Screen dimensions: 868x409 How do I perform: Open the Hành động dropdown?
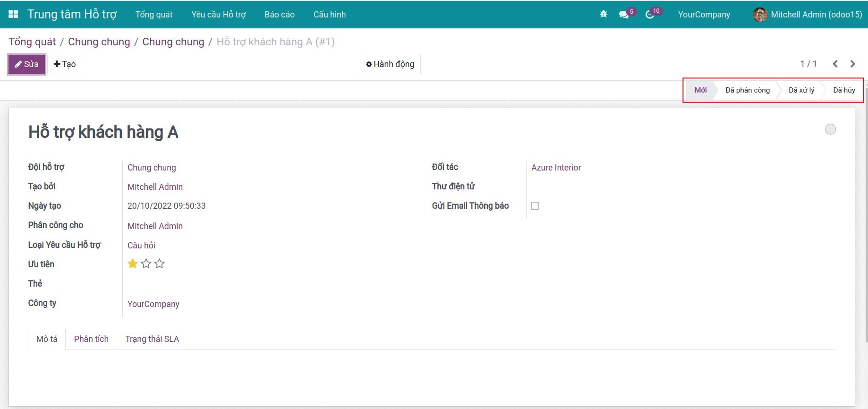coord(390,64)
